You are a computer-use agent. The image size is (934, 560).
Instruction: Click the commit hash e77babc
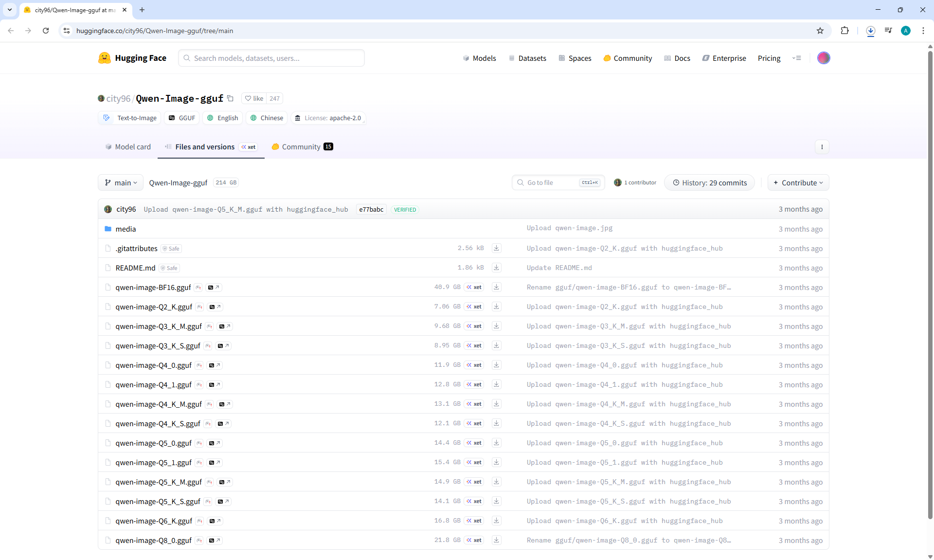pyautogui.click(x=371, y=210)
